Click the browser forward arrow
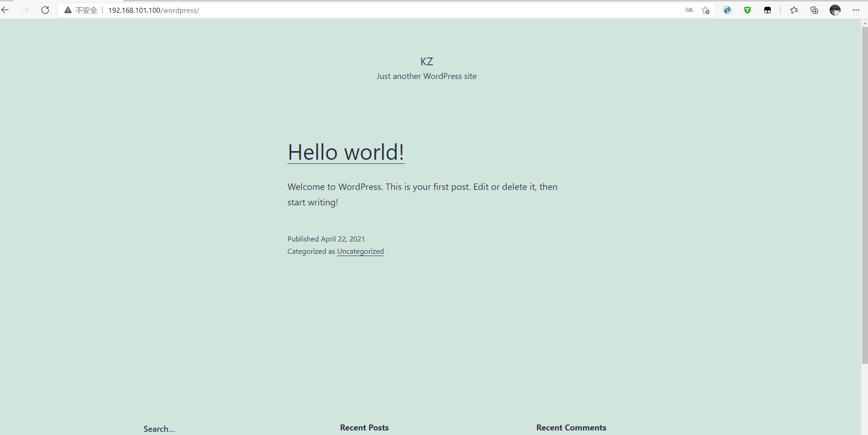This screenshot has height=435, width=868. (25, 10)
